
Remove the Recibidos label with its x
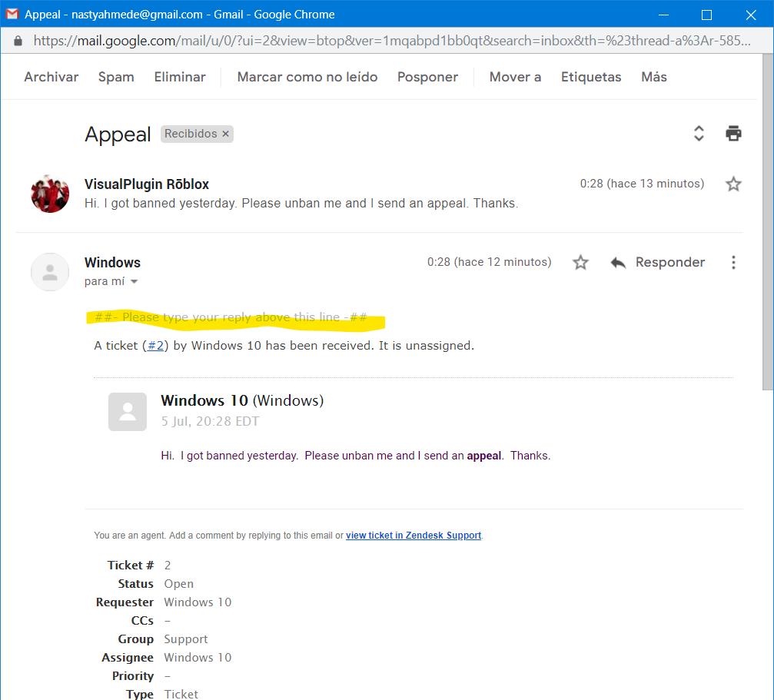pyautogui.click(x=225, y=134)
